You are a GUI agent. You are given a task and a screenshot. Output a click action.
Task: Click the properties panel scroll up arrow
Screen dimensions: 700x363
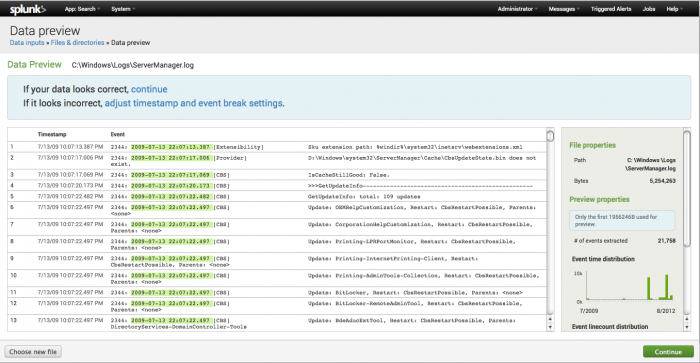(687, 319)
